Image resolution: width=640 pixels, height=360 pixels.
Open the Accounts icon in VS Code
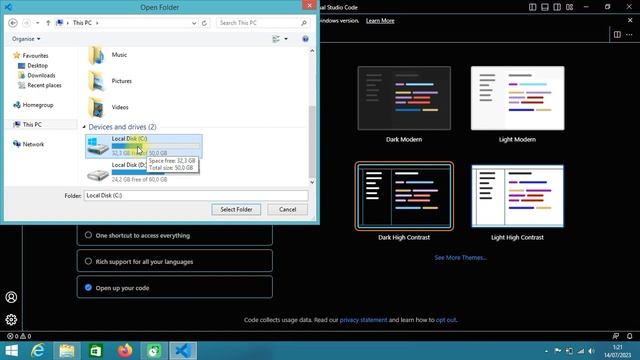[11, 297]
